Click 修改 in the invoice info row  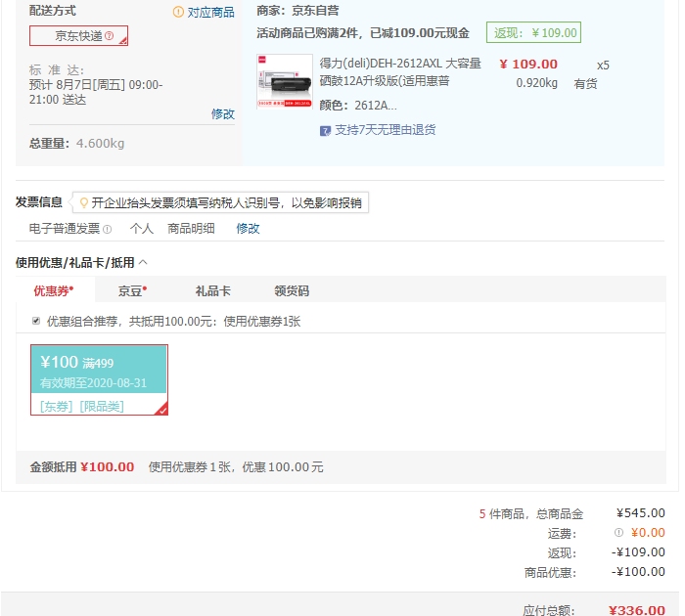click(x=248, y=229)
